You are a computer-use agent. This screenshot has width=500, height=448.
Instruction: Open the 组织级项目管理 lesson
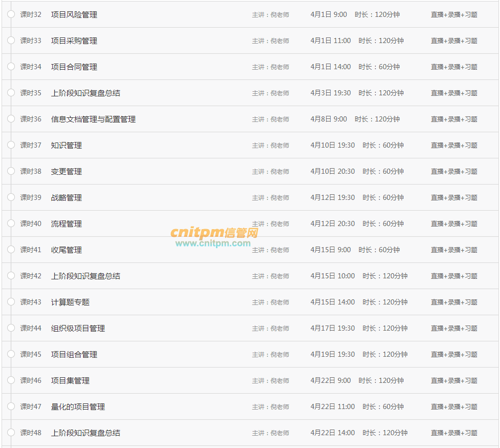pos(78,329)
